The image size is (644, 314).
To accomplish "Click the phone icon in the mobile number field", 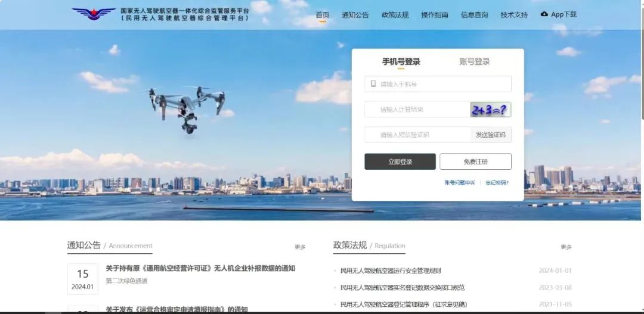I will coord(373,84).
